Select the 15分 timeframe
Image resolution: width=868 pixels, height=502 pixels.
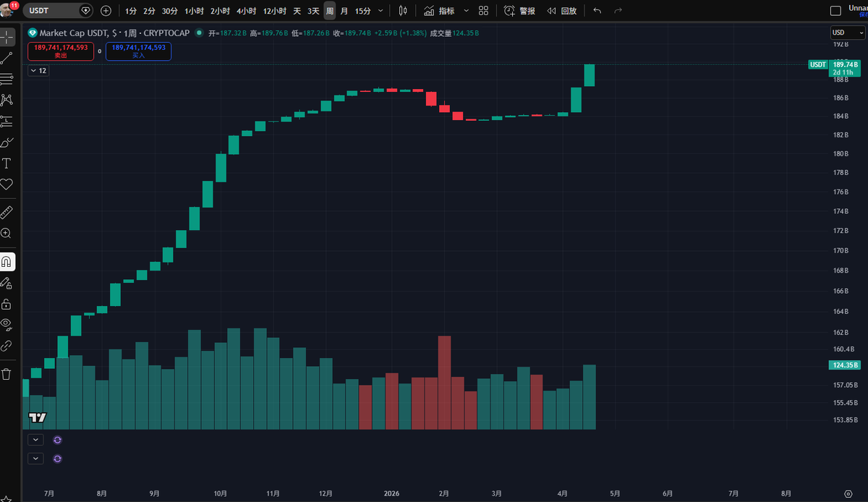click(x=362, y=11)
